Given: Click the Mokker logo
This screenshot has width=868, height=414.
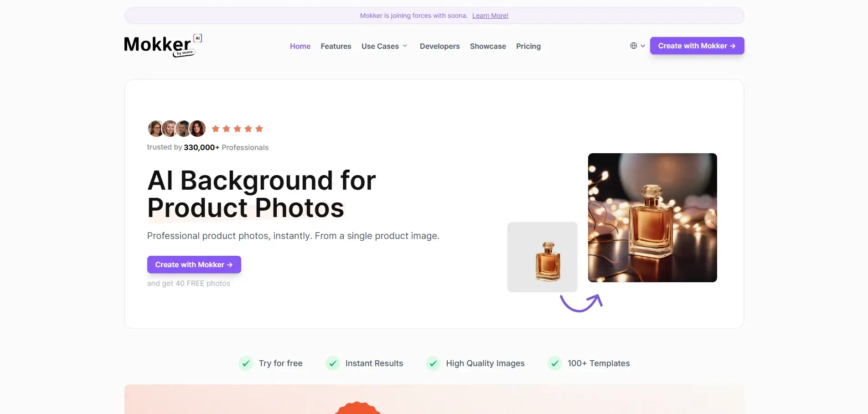Looking at the screenshot, I should click(163, 46).
